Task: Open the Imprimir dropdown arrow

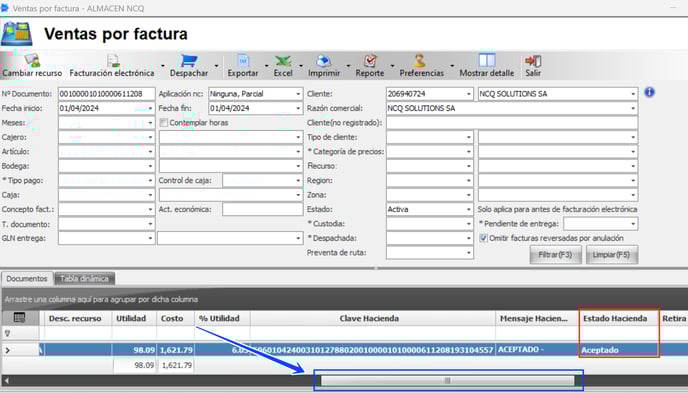Action: (348, 66)
